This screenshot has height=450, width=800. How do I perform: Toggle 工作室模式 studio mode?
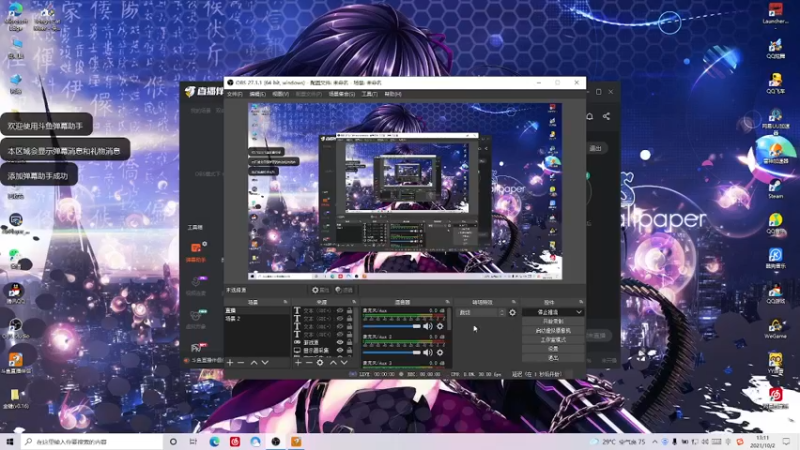click(x=553, y=339)
